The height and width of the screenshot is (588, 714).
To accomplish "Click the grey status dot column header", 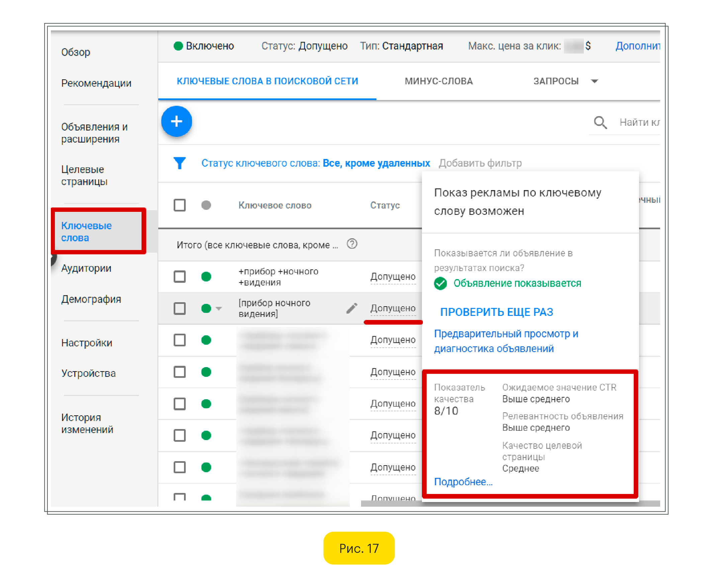I will pyautogui.click(x=206, y=205).
